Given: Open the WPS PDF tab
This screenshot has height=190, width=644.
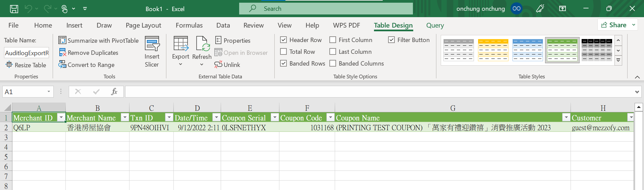Looking at the screenshot, I should 346,25.
